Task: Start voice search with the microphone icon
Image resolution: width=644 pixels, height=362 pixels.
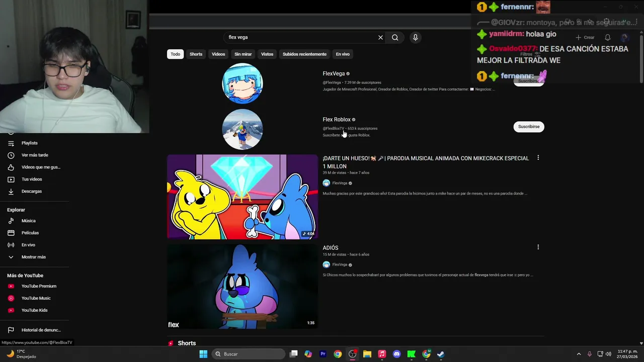Action: (x=415, y=37)
